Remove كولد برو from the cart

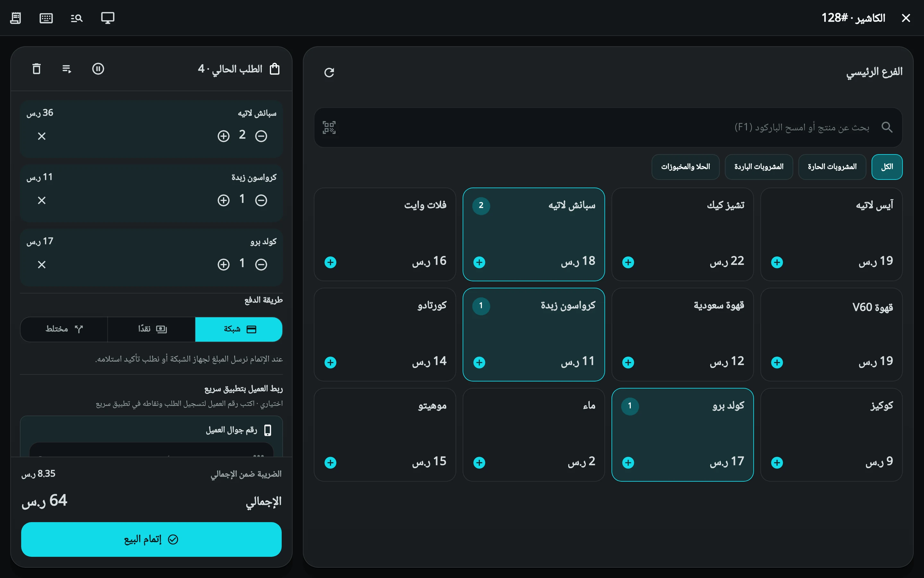click(42, 265)
